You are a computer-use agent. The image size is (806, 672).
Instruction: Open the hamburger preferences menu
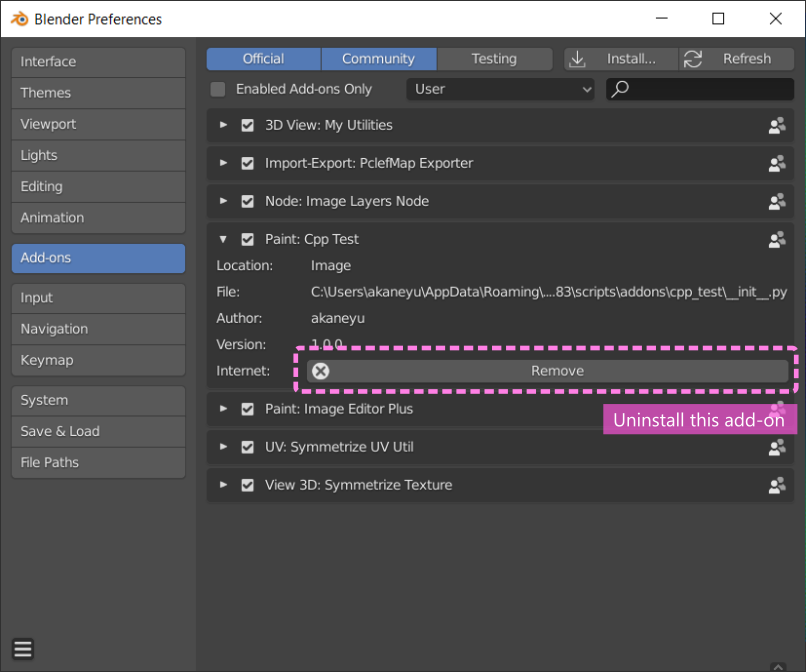coord(23,649)
